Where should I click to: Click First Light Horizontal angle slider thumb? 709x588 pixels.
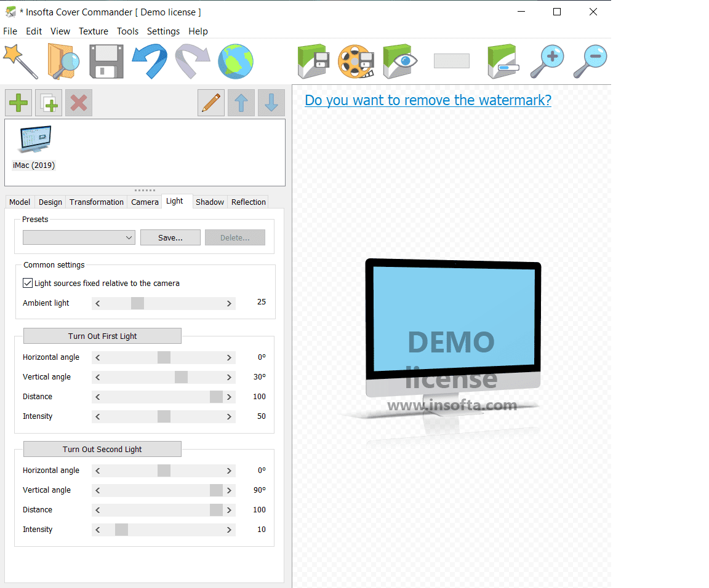[x=164, y=357]
